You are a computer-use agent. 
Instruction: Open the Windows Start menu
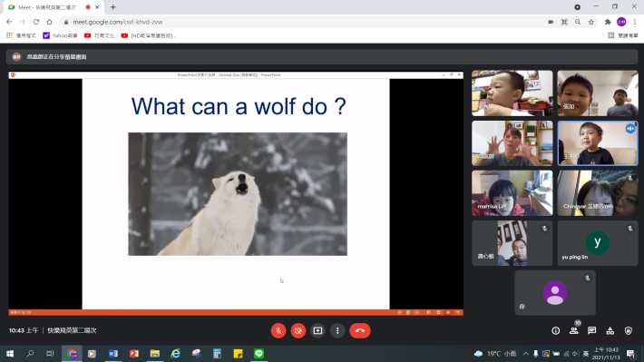click(10, 353)
